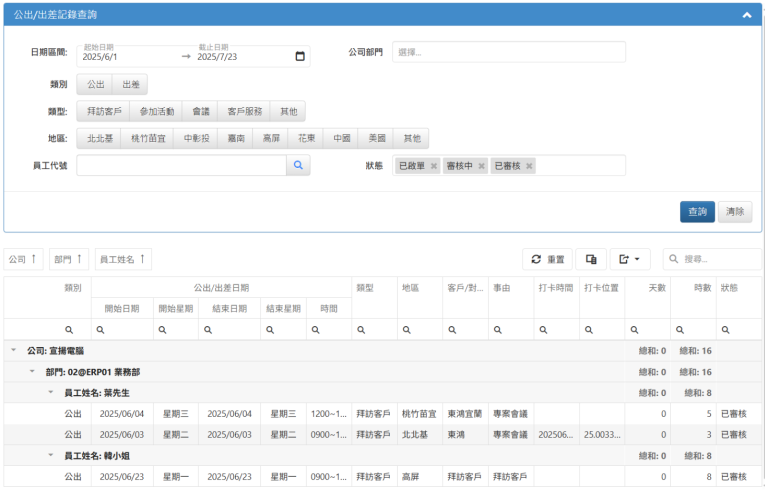Click the 重置 refresh button
768x491 pixels.
(x=548, y=259)
